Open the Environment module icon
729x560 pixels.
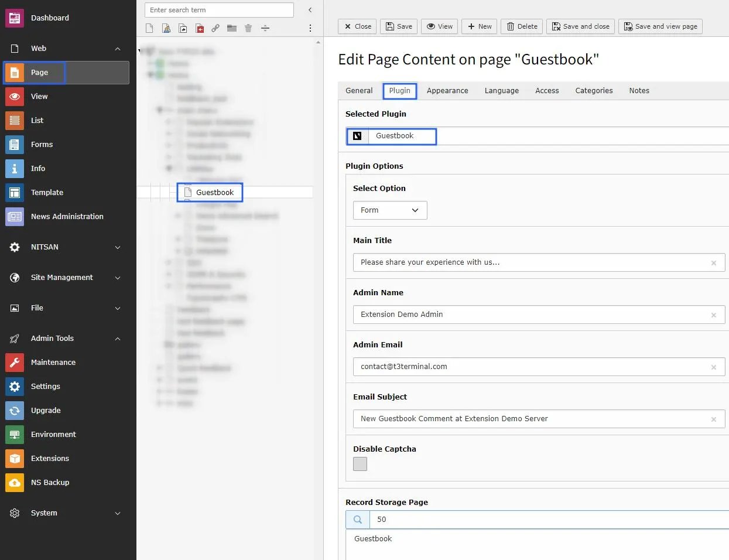[15, 435]
